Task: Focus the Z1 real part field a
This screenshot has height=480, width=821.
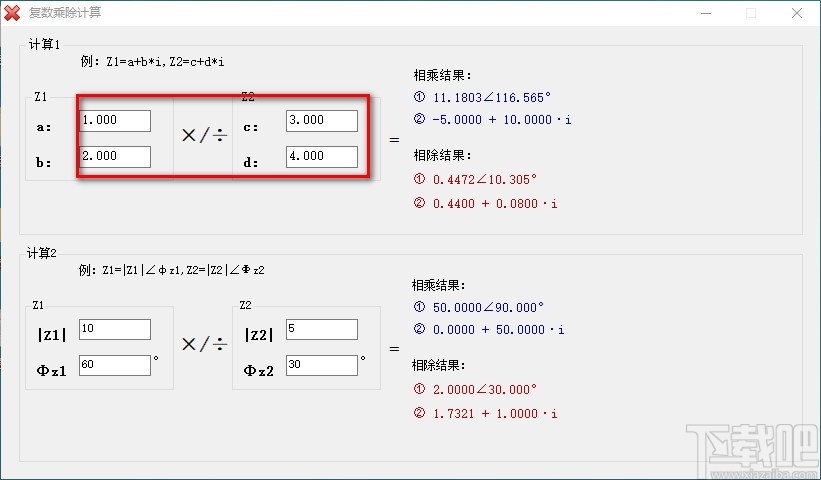Action: click(115, 120)
